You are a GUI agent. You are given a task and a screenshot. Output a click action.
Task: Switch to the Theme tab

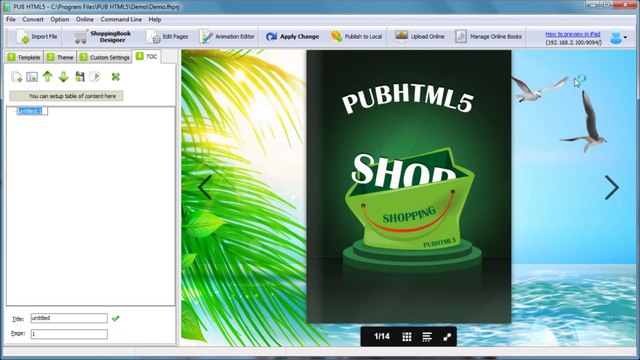tap(60, 57)
